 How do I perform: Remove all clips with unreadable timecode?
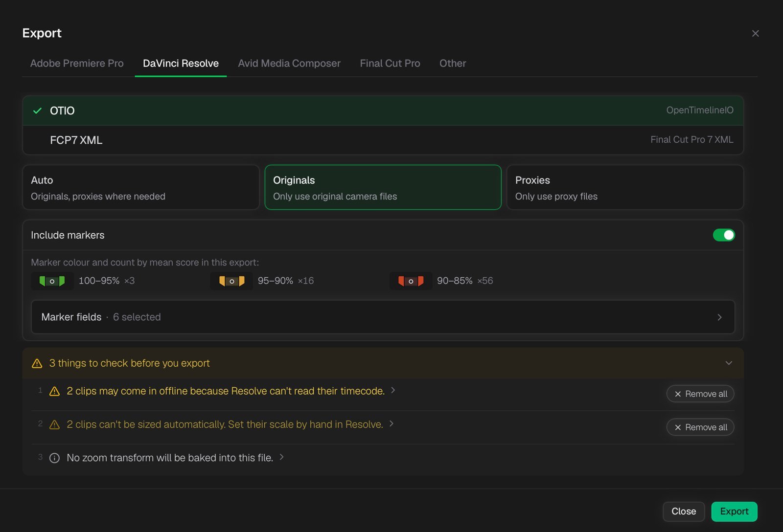point(700,394)
